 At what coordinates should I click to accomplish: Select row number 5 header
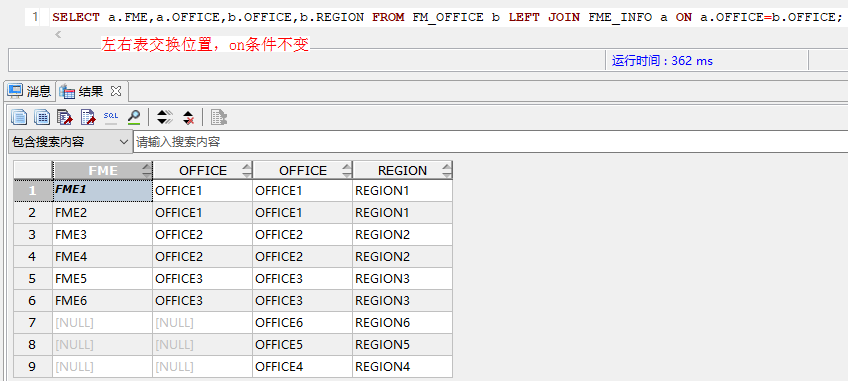(32, 279)
